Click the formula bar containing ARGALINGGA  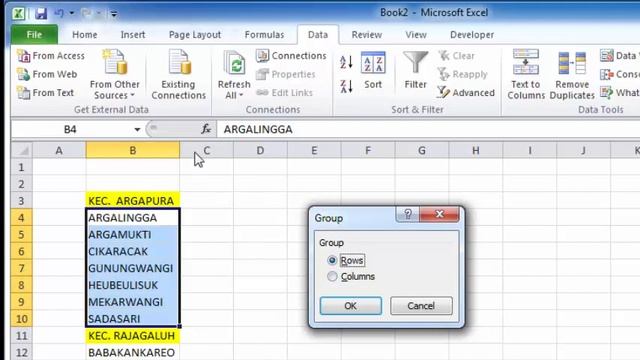[x=429, y=129]
